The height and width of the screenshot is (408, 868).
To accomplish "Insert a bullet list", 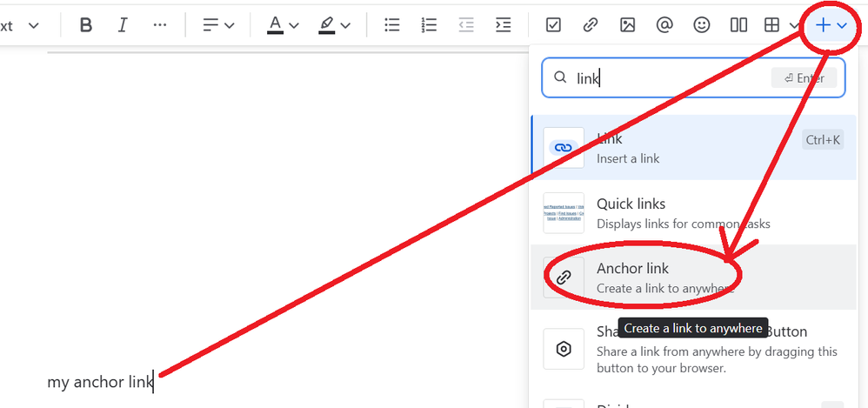I will point(392,25).
